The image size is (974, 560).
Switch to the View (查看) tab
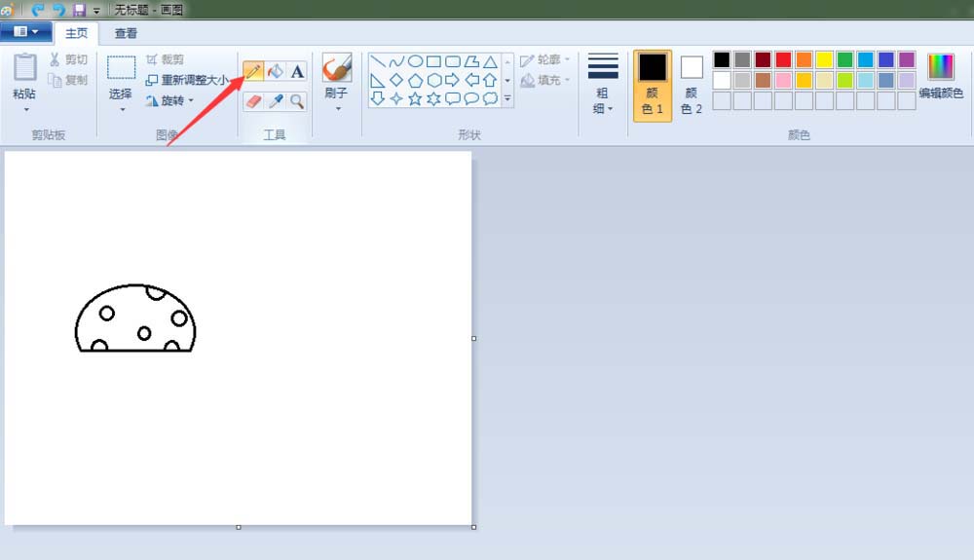click(126, 33)
